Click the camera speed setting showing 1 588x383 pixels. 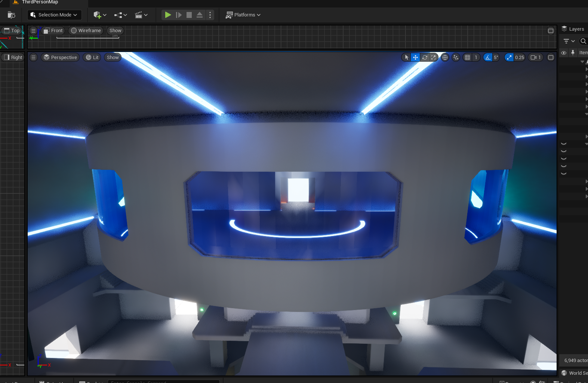(536, 57)
